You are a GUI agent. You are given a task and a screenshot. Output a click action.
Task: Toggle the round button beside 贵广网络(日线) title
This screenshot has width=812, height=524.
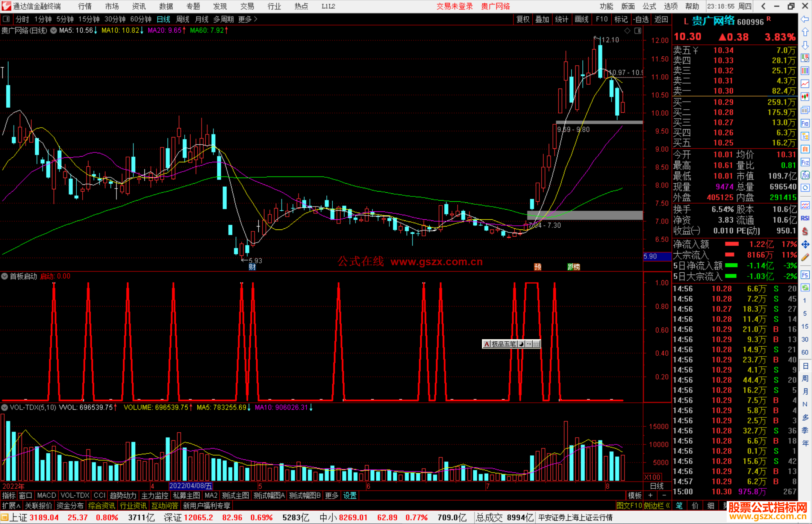pos(54,30)
